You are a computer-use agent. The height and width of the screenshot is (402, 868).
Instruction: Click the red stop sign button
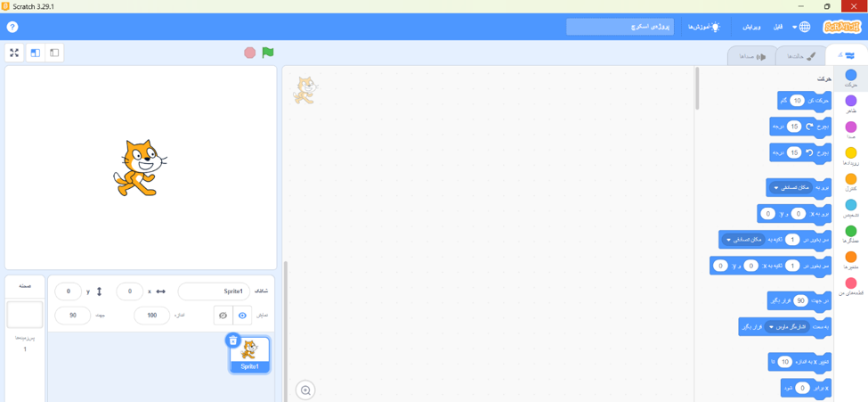[x=250, y=53]
